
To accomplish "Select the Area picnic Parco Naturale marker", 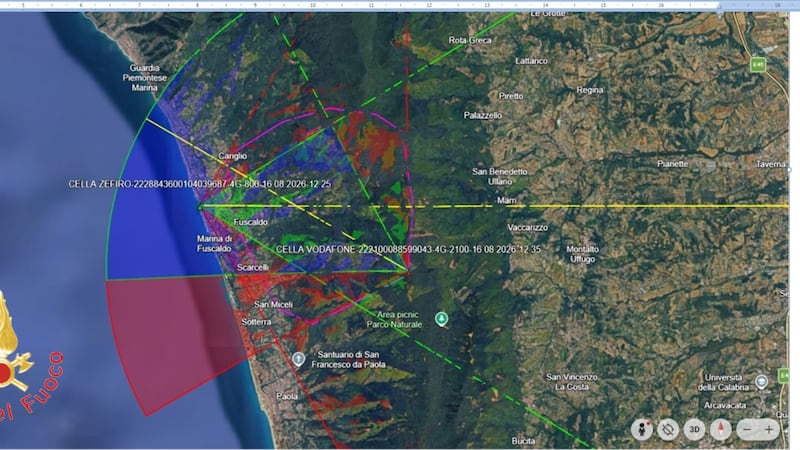I will point(441,319).
